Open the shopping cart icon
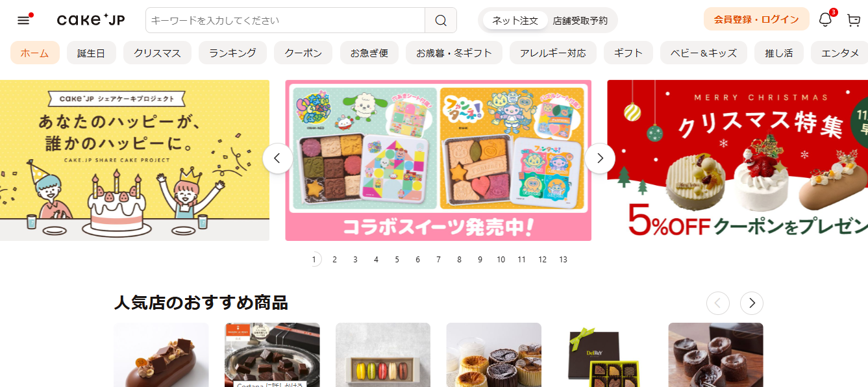This screenshot has width=868, height=387. (x=854, y=20)
